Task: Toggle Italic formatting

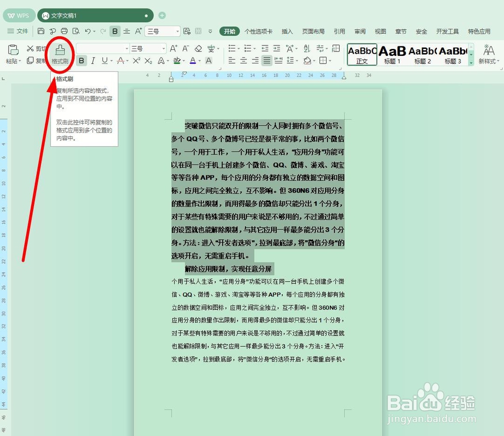Action: pos(93,61)
